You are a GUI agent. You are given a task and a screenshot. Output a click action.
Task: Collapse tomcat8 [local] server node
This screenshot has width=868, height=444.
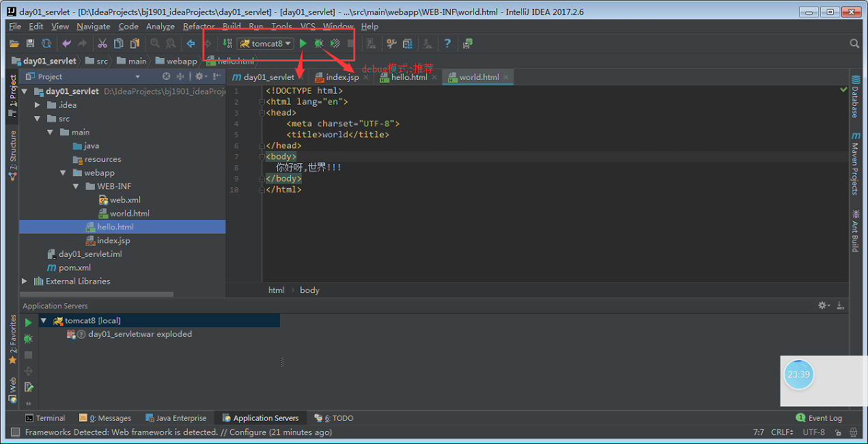pos(44,320)
